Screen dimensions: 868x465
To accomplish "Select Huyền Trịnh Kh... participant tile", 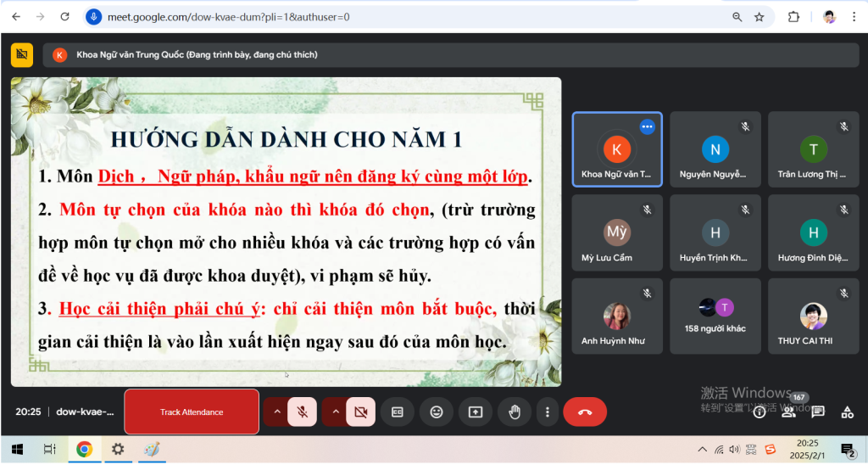I will pos(715,232).
